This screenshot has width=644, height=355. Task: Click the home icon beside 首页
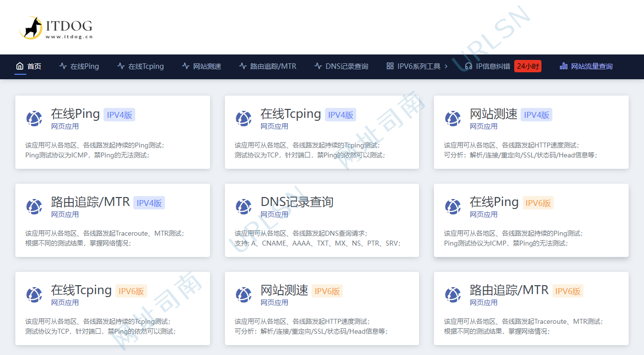coord(19,66)
